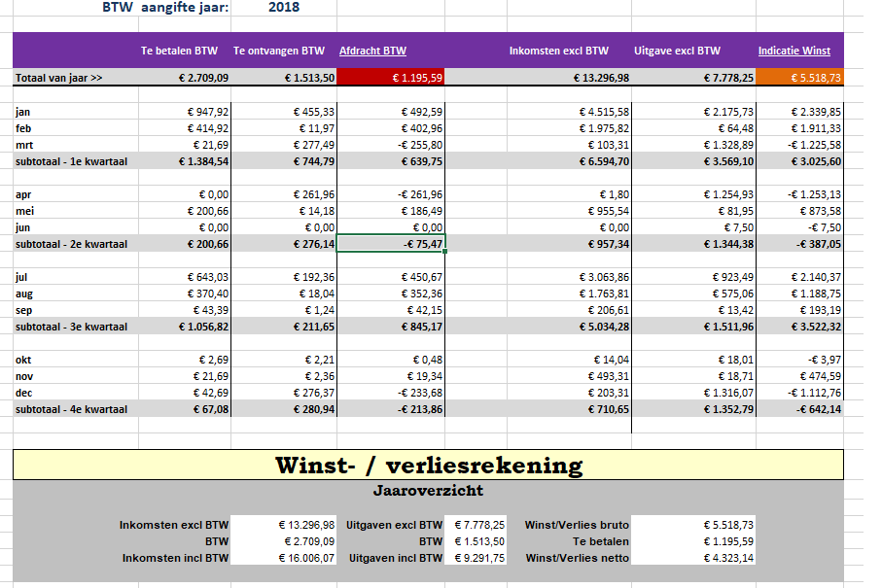Select December's Uitgave value € 1.316,07

pos(728,393)
